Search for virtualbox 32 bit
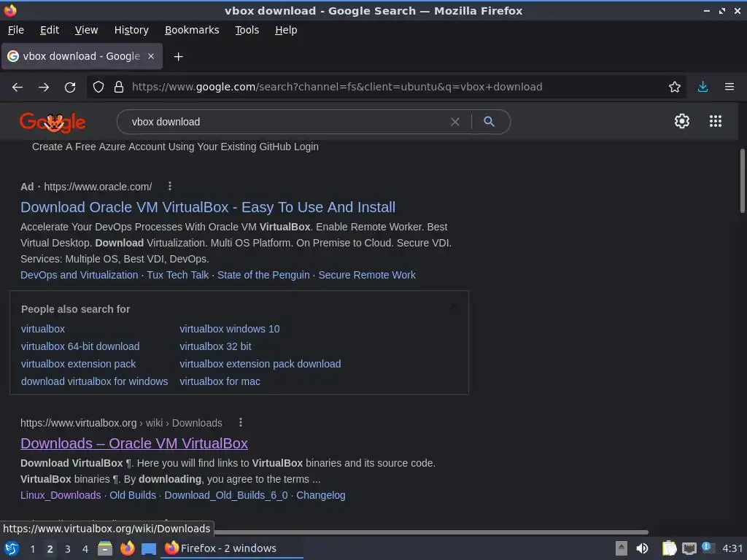 (215, 346)
